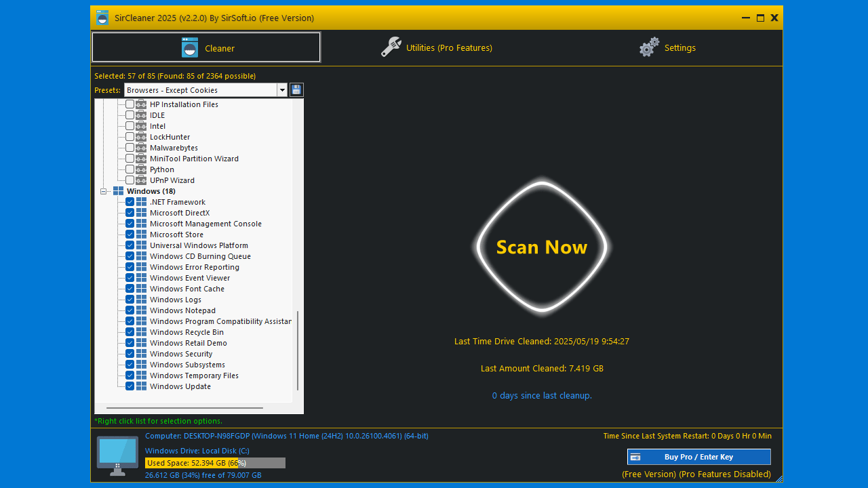Click the SirCleaner app icon in title bar

point(102,18)
